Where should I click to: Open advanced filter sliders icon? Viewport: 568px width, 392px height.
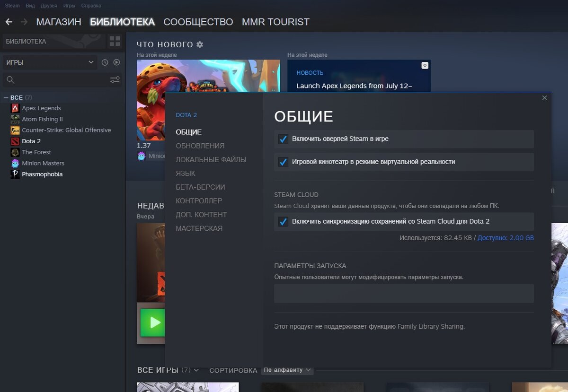coord(115,80)
